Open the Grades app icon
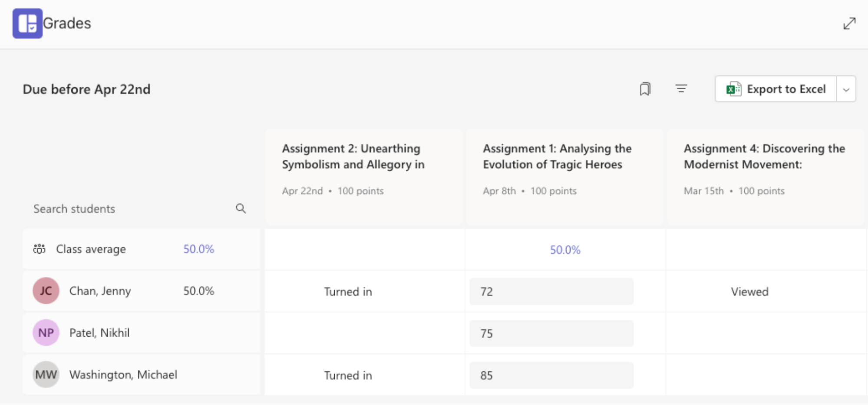868x405 pixels. [28, 23]
